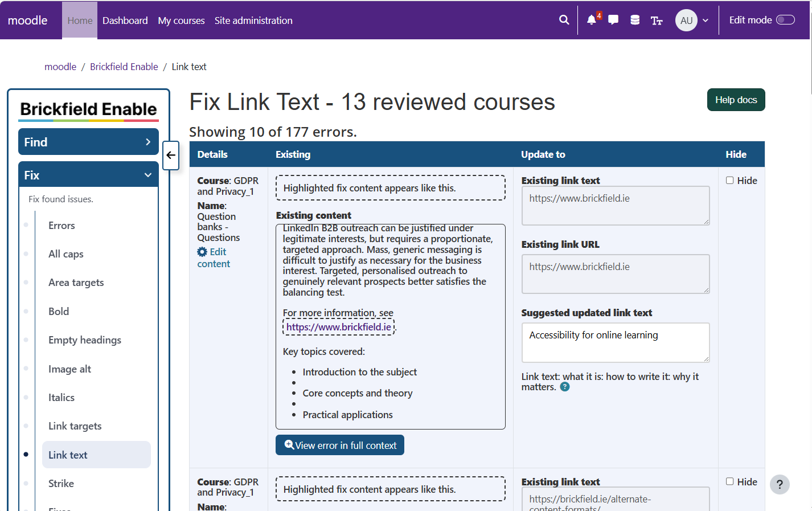The width and height of the screenshot is (812, 511).
Task: Open the Dashboard menu item
Action: pos(125,21)
